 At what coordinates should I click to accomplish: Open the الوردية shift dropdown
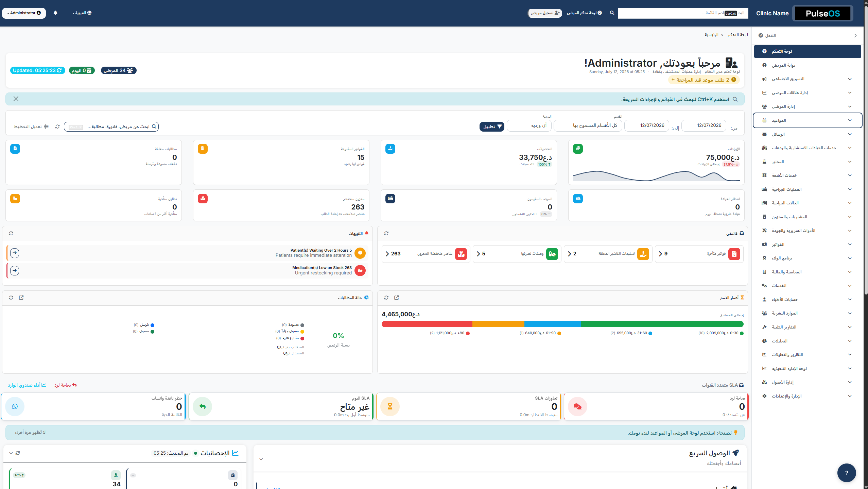(x=529, y=125)
